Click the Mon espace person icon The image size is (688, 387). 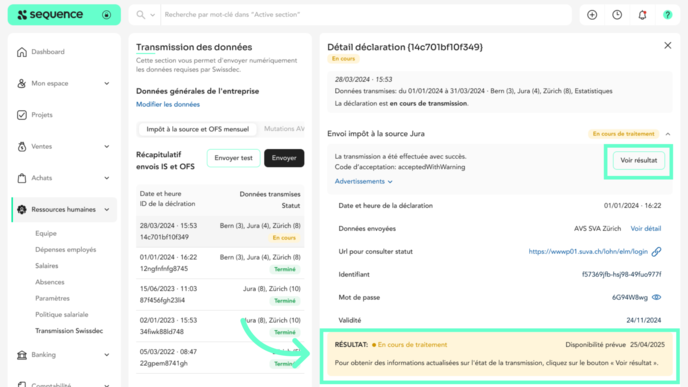(22, 83)
